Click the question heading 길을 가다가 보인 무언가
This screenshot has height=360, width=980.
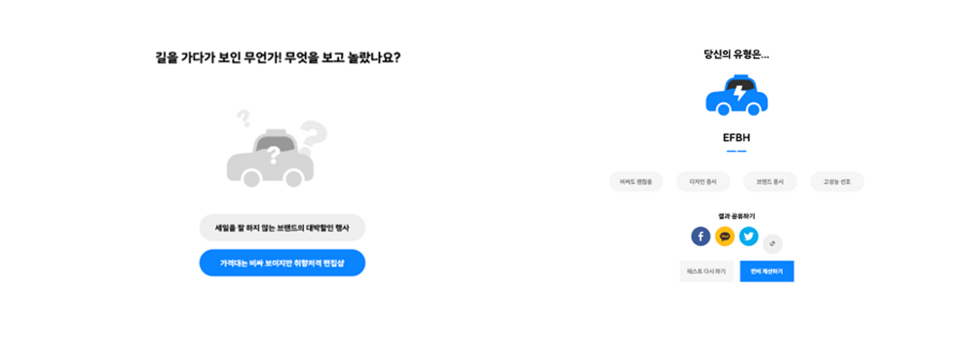point(278,58)
